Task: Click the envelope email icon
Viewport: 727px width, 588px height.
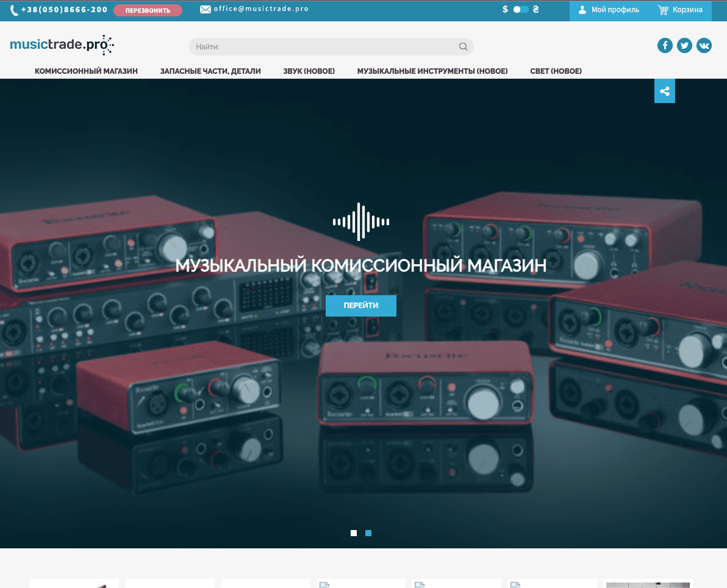Action: click(206, 9)
